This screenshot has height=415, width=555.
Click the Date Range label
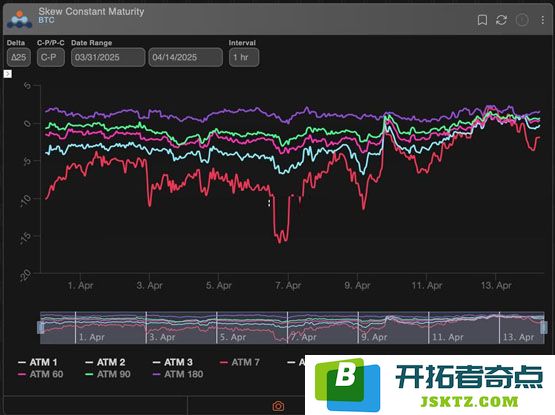92,43
